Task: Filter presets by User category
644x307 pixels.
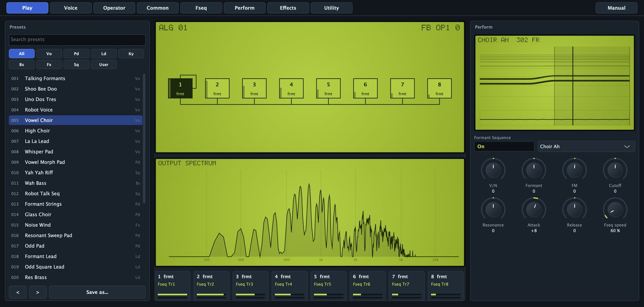Action: 104,64
